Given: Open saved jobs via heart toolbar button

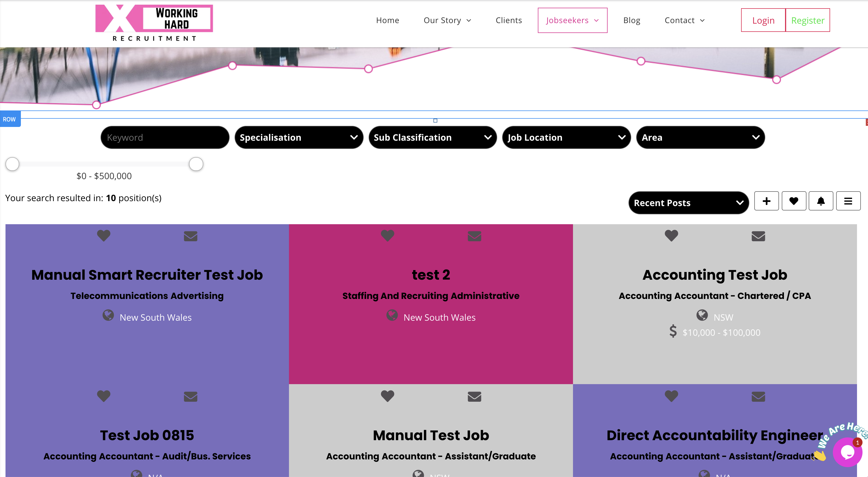Looking at the screenshot, I should [794, 201].
